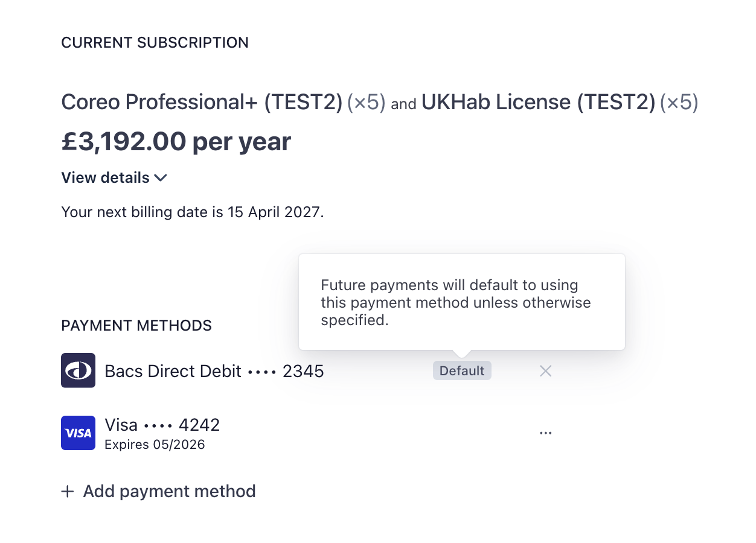Click the Coreo Professional+ (TEST2) plan name
The width and height of the screenshot is (756, 543).
tap(202, 103)
